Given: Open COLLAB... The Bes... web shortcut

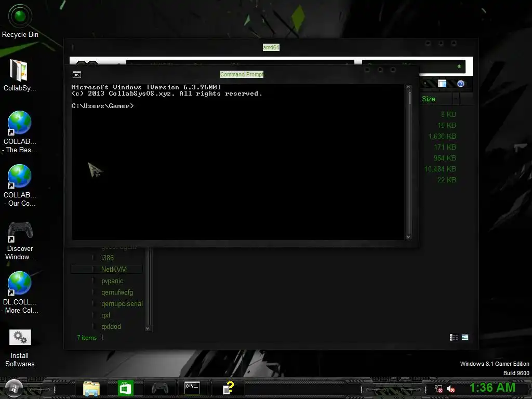Looking at the screenshot, I should pos(20,132).
